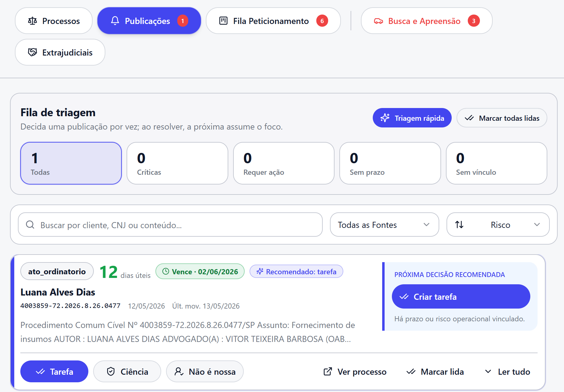The width and height of the screenshot is (564, 392).
Task: Click PRÓXIMA DECISÃO RECOMENDADA heading
Action: point(450,275)
